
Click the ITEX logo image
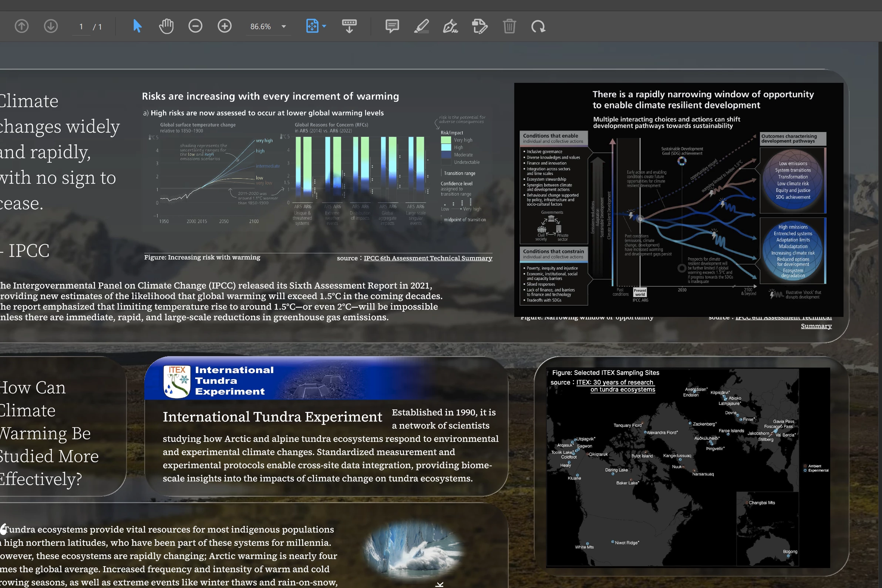pos(177,381)
